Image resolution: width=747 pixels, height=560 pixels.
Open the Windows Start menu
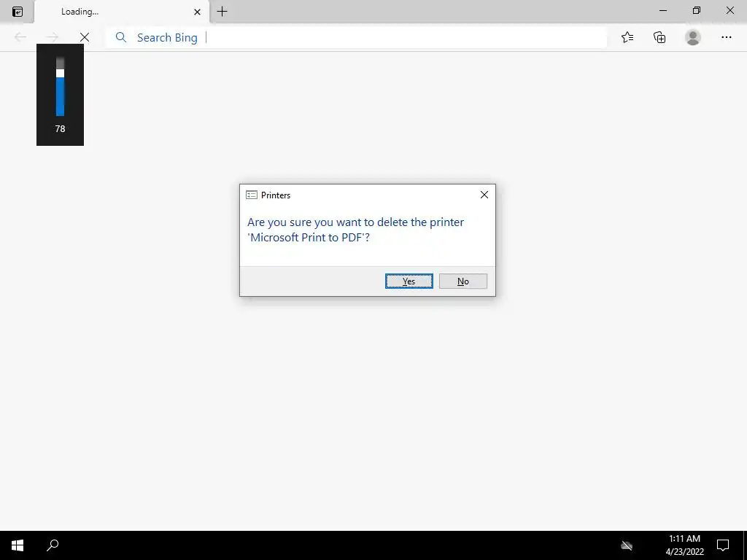tap(18, 545)
